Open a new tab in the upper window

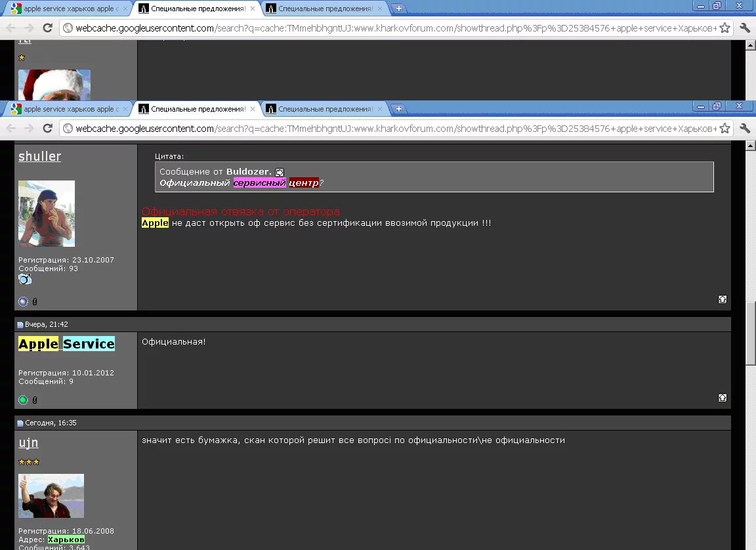pyautogui.click(x=398, y=9)
